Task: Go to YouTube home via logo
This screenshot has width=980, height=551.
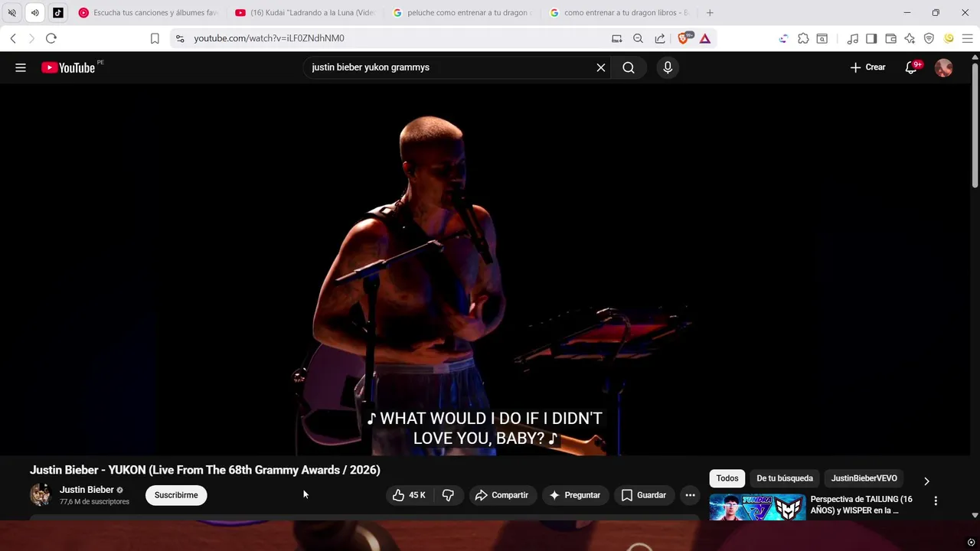Action: pyautogui.click(x=68, y=67)
